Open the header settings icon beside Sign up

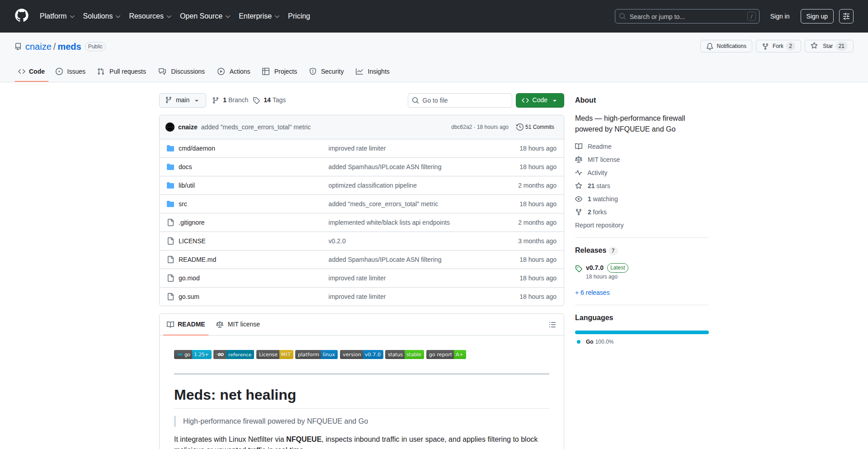[846, 16]
